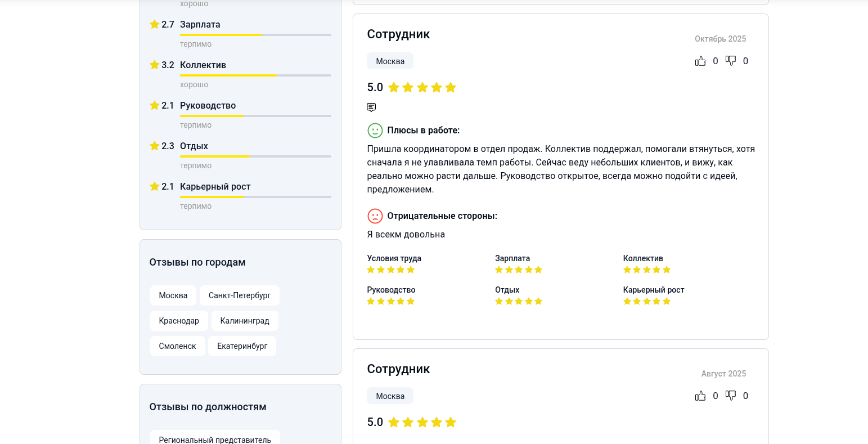Select the Смоленск city tag
Viewport: 868px width, 444px height.
point(178,346)
